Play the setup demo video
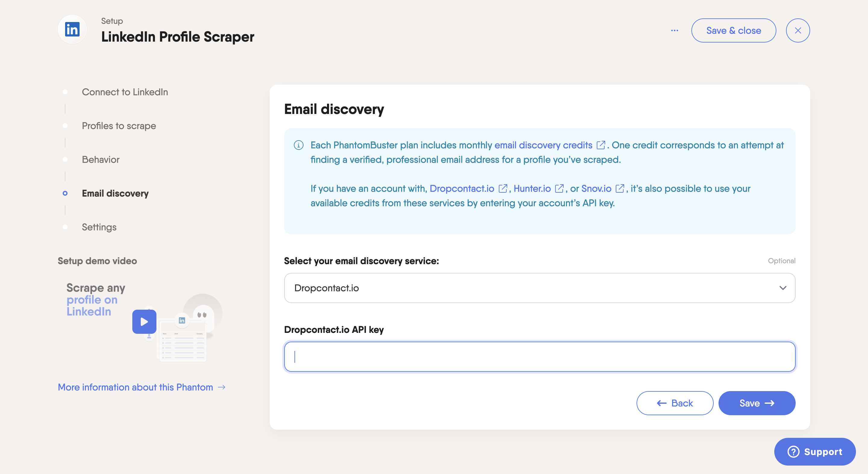 point(144,321)
